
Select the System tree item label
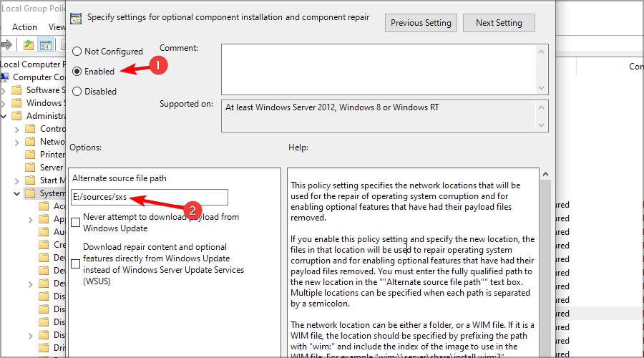point(52,193)
